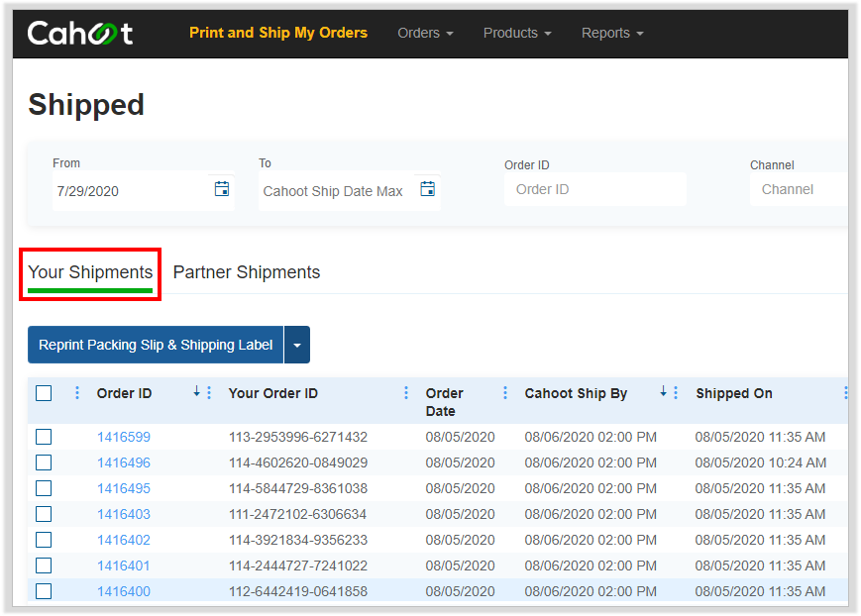Open order link 1416599
The height and width of the screenshot is (616, 861).
click(x=124, y=437)
